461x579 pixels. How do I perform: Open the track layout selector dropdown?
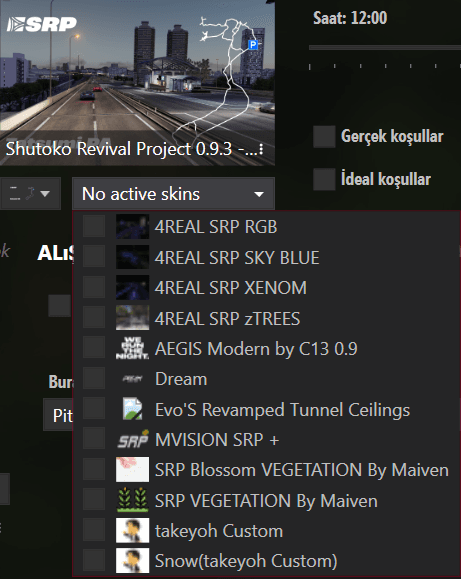(x=30, y=193)
